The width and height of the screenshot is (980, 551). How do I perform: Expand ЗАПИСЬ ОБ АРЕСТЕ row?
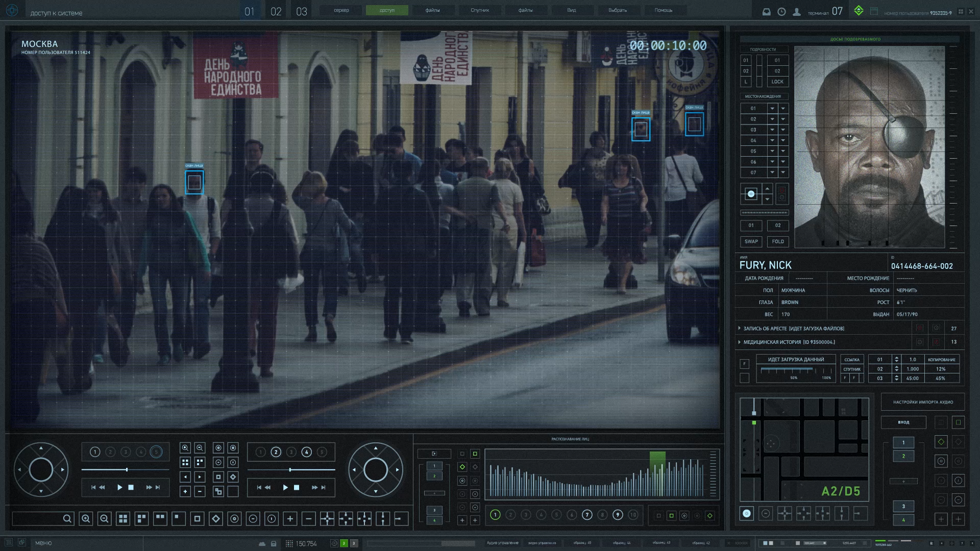click(824, 329)
